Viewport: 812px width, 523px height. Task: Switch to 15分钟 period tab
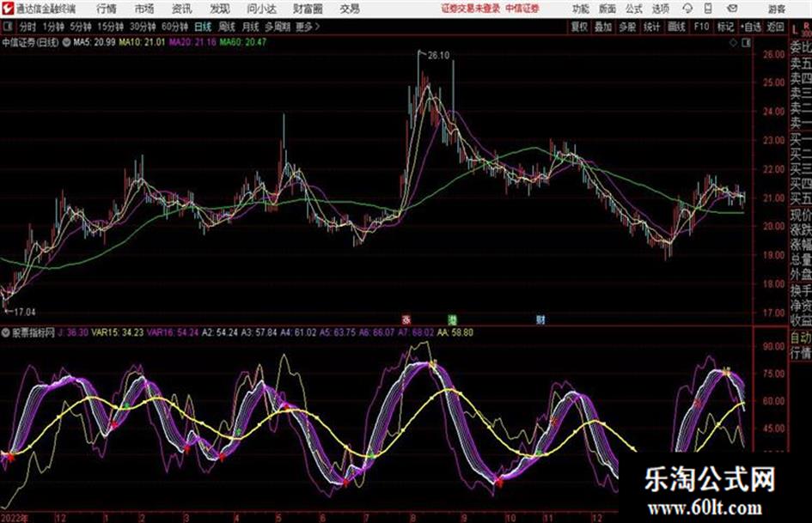[x=110, y=27]
